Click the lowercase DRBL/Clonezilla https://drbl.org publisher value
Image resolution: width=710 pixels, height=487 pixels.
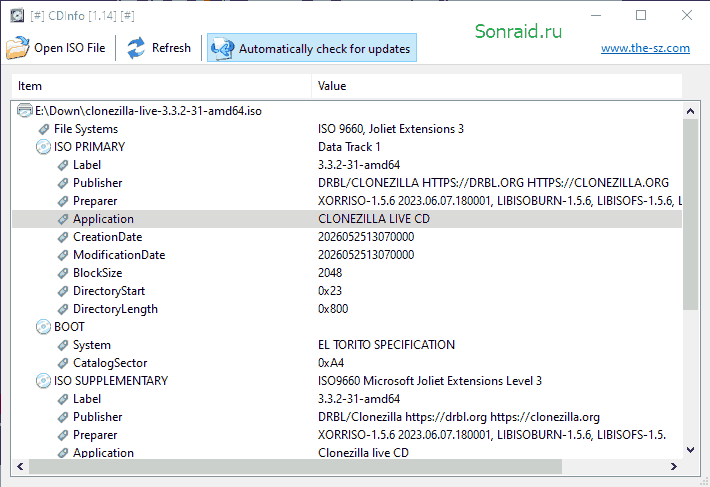click(459, 417)
